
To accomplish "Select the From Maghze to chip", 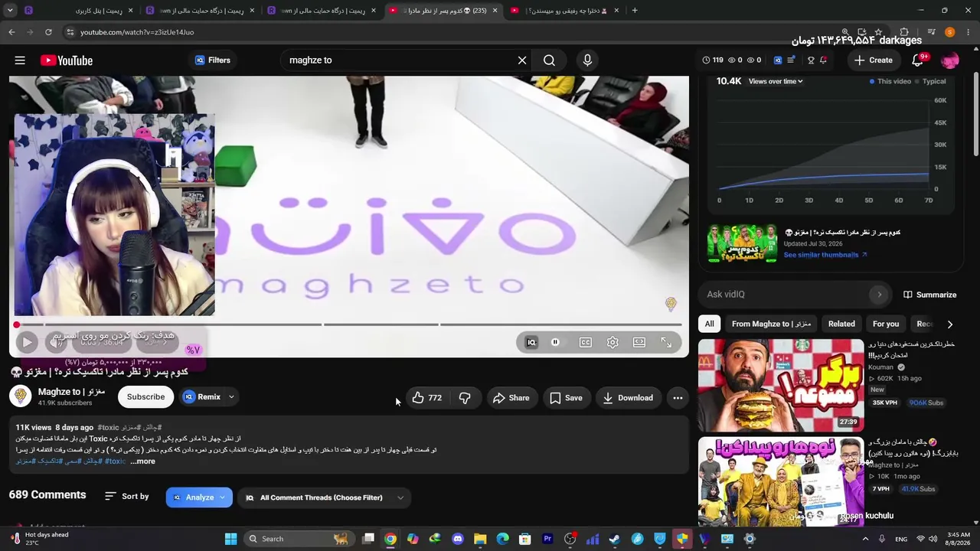I will (x=771, y=324).
